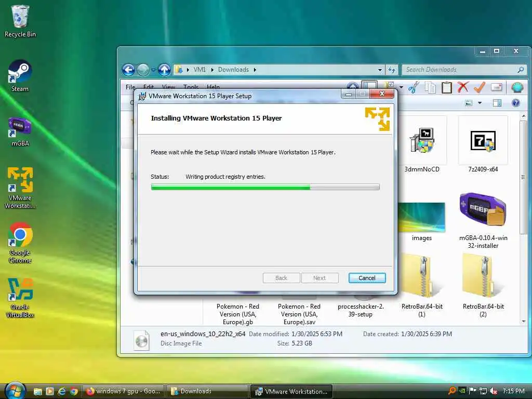
Task: Click the network tray icon
Action: (483, 391)
